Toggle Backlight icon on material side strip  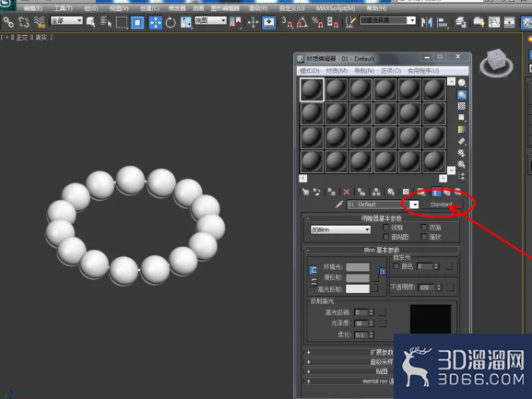pyautogui.click(x=461, y=95)
